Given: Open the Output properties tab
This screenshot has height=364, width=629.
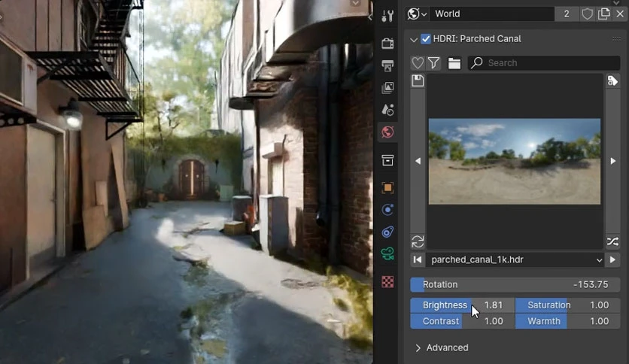Looking at the screenshot, I should [387, 65].
